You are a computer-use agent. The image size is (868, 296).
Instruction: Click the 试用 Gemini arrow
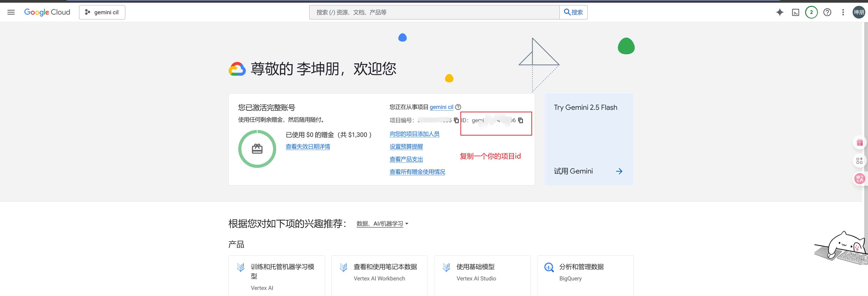(619, 171)
